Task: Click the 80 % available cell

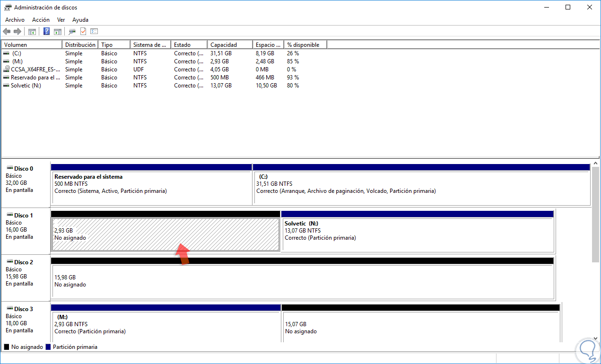Action: [x=293, y=86]
